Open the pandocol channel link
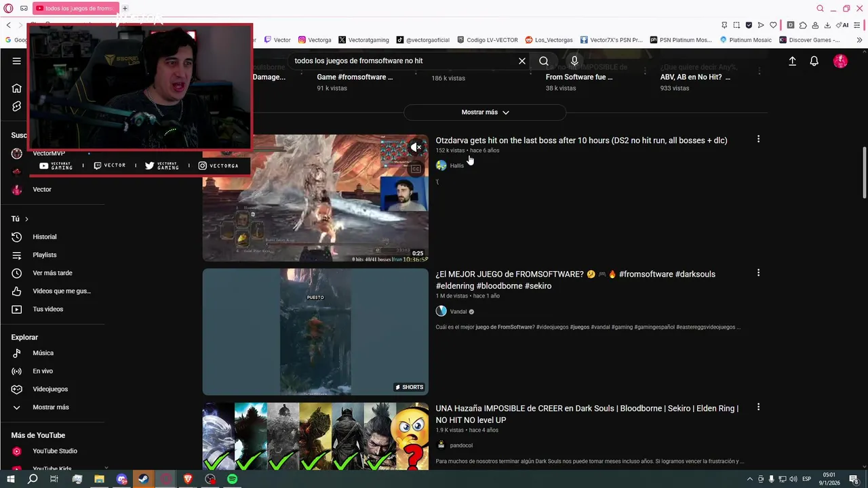This screenshot has height=488, width=868. pyautogui.click(x=461, y=445)
